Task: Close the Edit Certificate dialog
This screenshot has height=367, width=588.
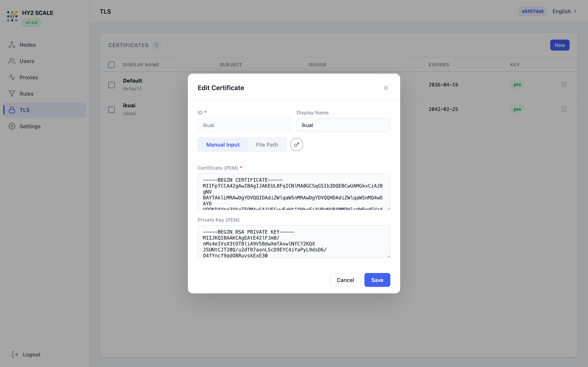Action: [386, 88]
